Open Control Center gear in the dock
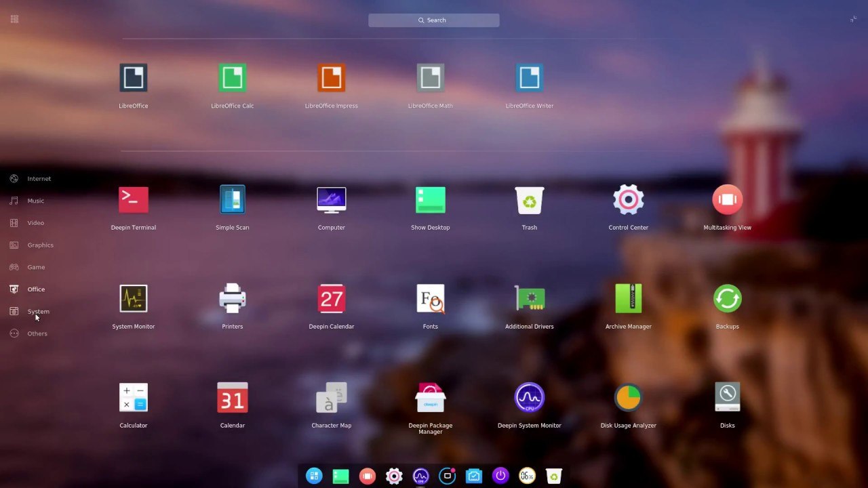Viewport: 868px width, 488px height. 394,476
